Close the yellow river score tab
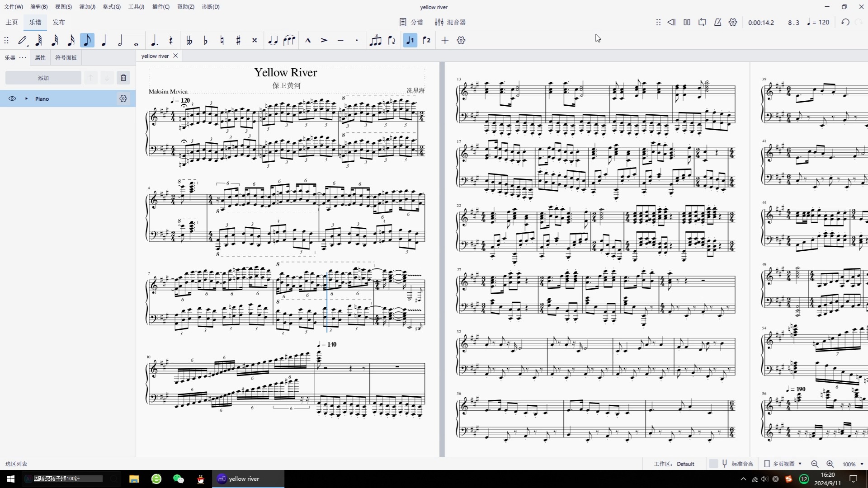Screen dimensions: 868x488 point(175,56)
